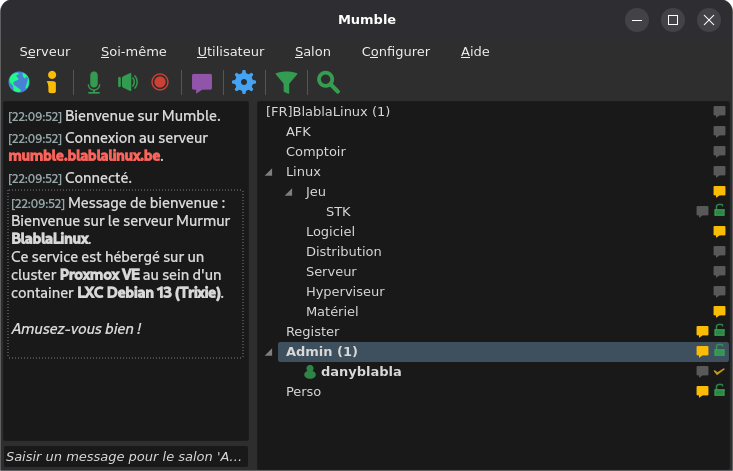
Task: Show server information with yellow info icon
Action: tap(52, 82)
